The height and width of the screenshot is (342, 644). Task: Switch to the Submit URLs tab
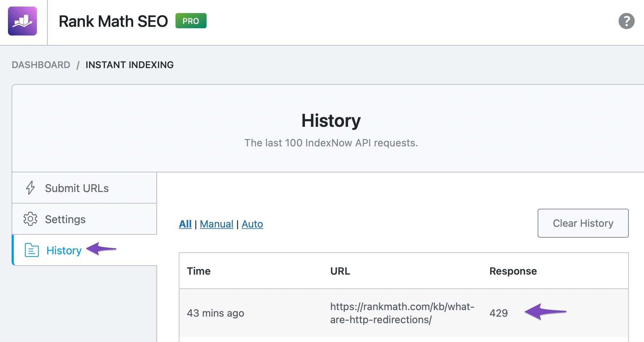pos(77,188)
